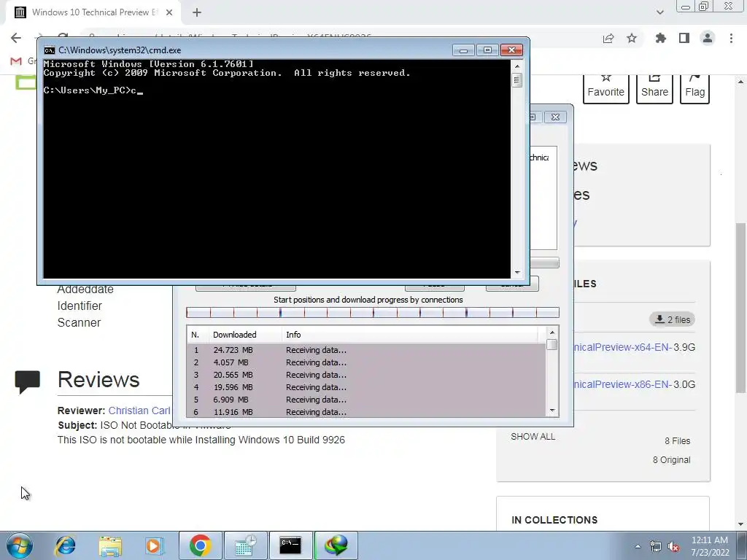Screen dimensions: 747x560
Task: Toggle Chrome side panel icon
Action: tap(684, 38)
